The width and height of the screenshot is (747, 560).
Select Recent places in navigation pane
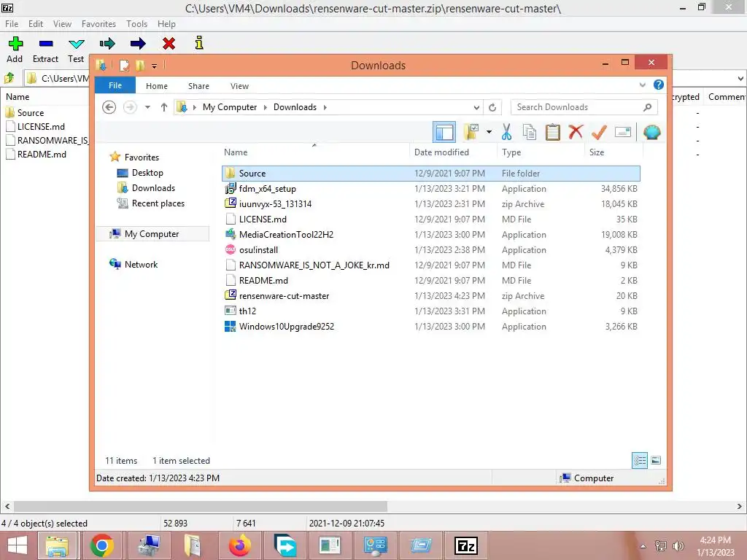click(x=158, y=203)
